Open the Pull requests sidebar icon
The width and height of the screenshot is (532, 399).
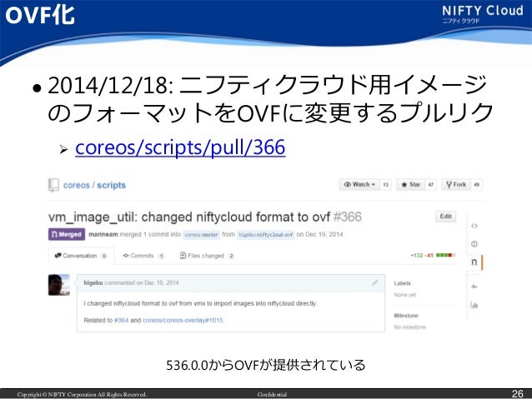[x=474, y=262]
